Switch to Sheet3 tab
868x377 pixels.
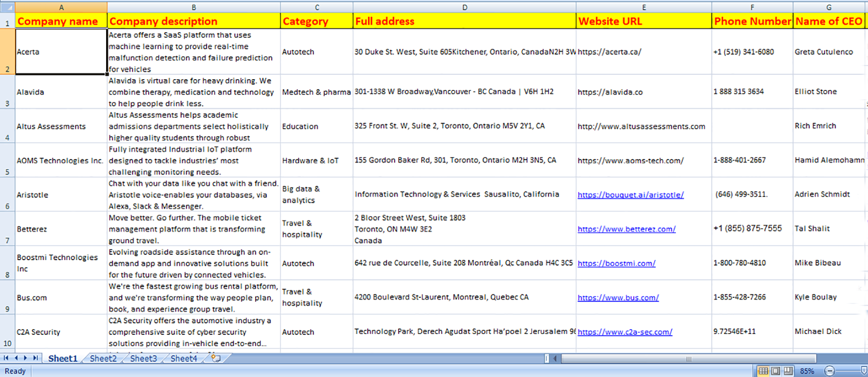click(x=143, y=358)
